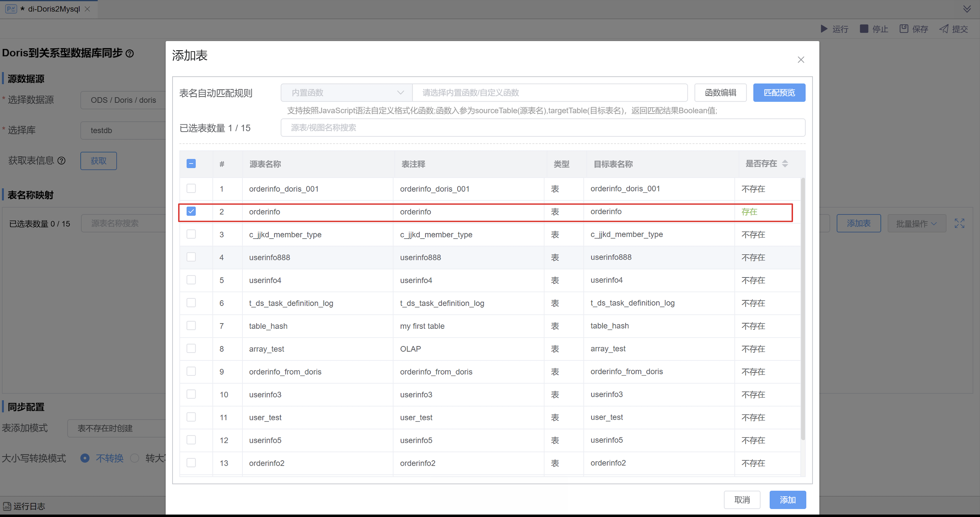Image resolution: width=980 pixels, height=517 pixels.
Task: Close the 添加表 dialog with X
Action: pos(801,60)
